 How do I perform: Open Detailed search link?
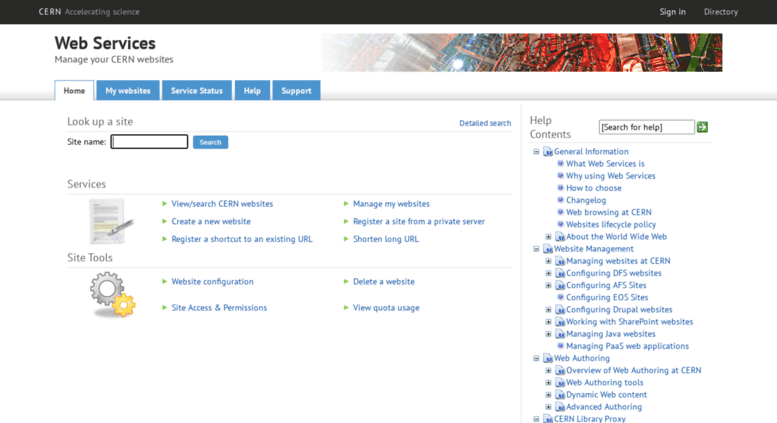(485, 123)
